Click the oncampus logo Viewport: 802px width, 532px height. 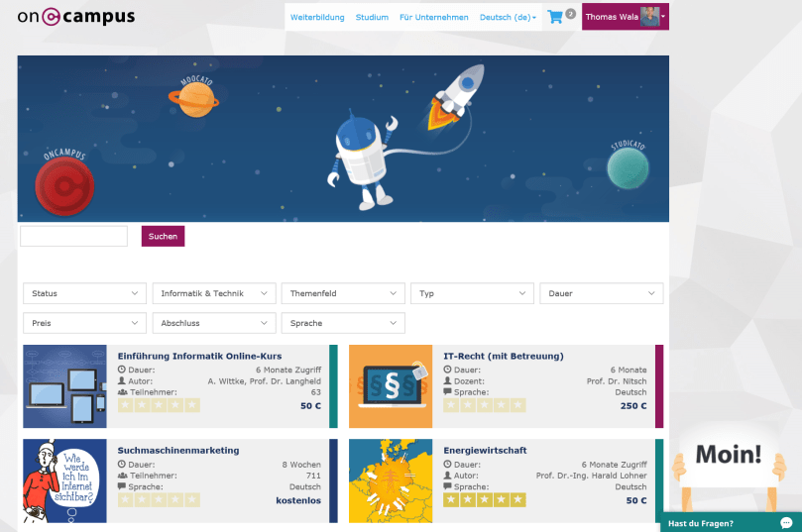tap(76, 17)
